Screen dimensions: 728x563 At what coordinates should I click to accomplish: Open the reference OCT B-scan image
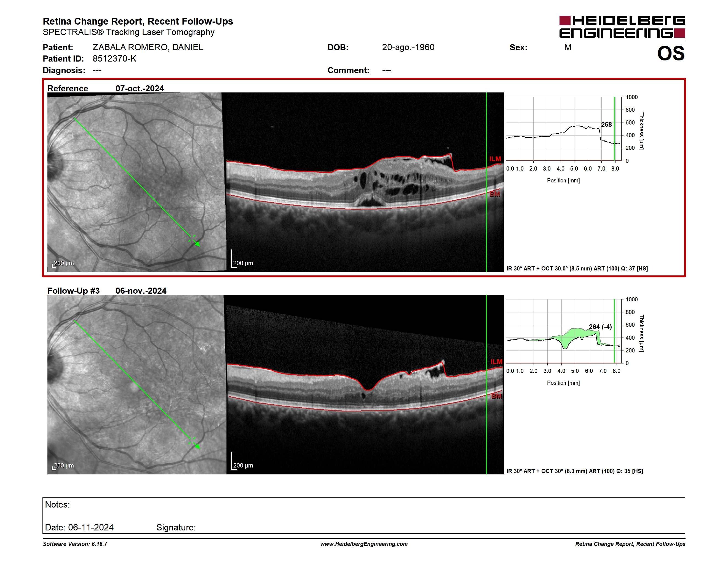click(x=365, y=182)
